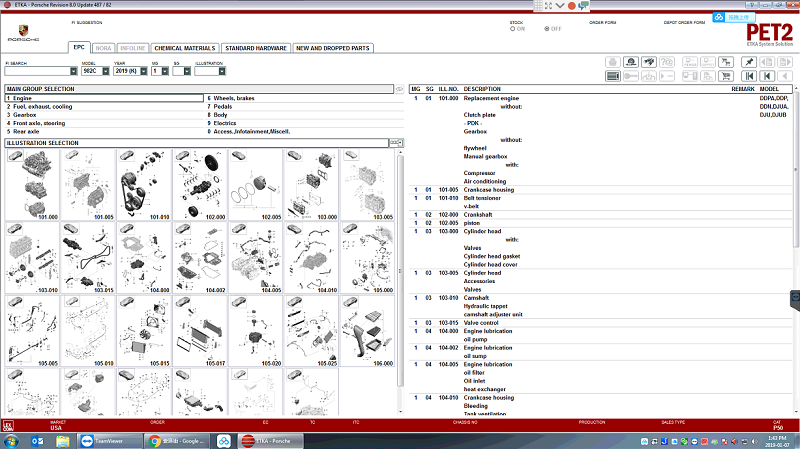800x449 pixels.
Task: Click the dark display panel icon
Action: (x=613, y=77)
